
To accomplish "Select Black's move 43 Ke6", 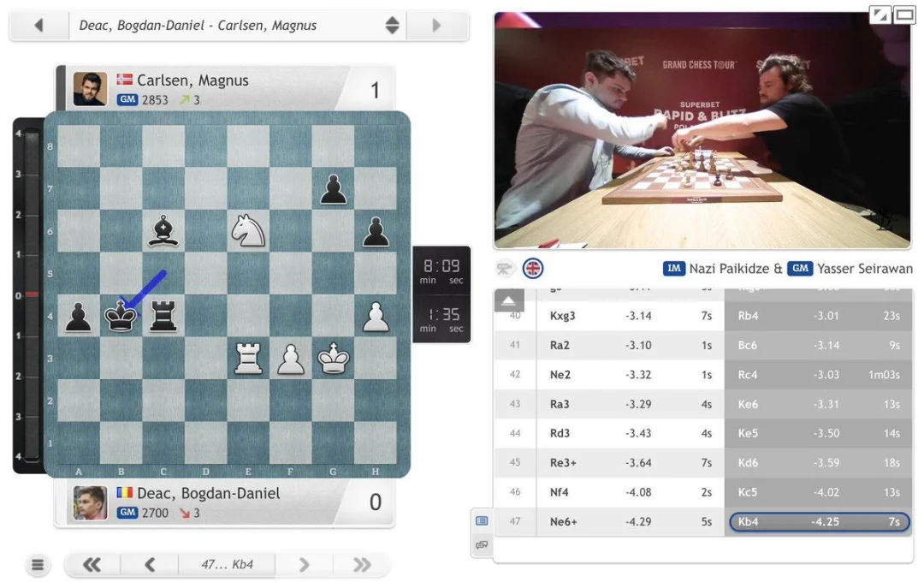I will point(819,404).
